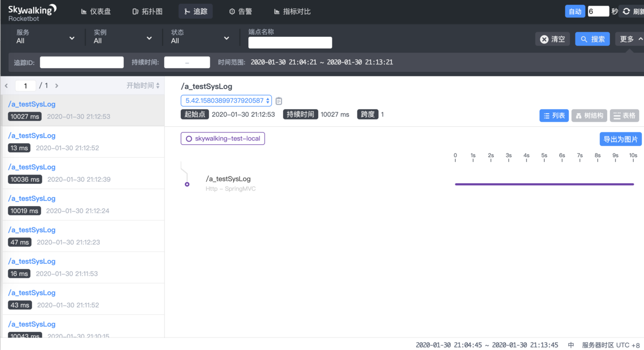Click the 服务器时区 UTC +8 setting
The width and height of the screenshot is (644, 350).
(x=611, y=345)
